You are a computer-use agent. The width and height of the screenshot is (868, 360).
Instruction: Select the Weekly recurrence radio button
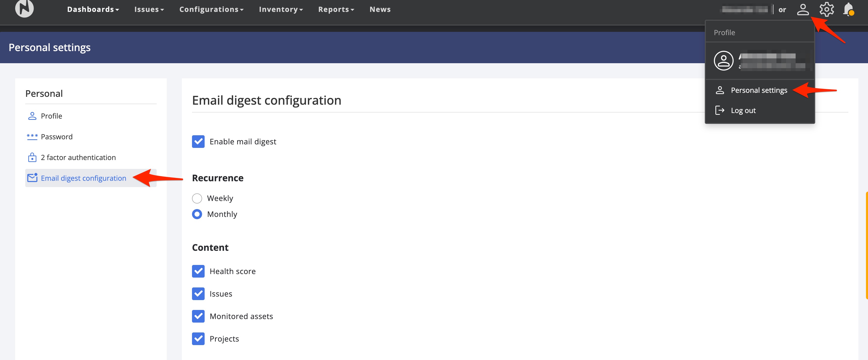197,198
